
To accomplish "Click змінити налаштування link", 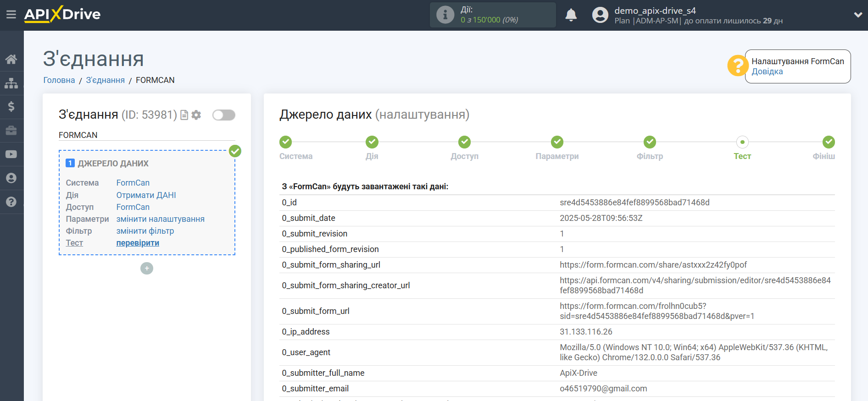I will [161, 219].
